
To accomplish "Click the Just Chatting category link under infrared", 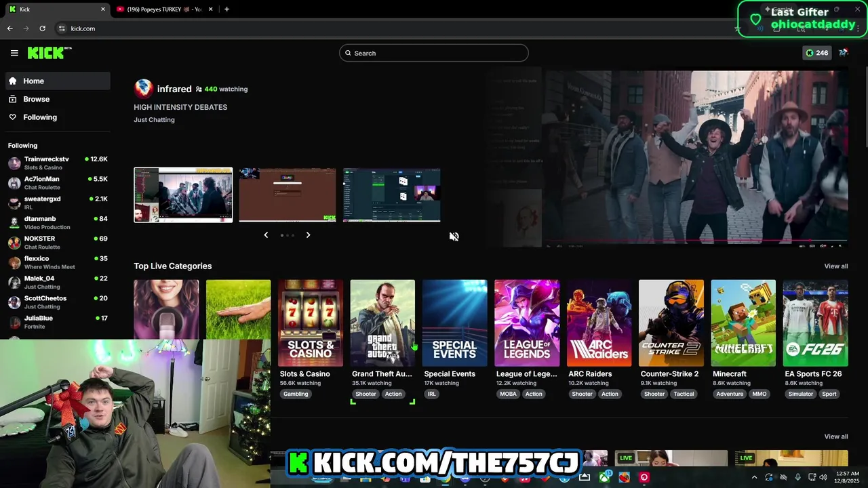I will point(154,120).
